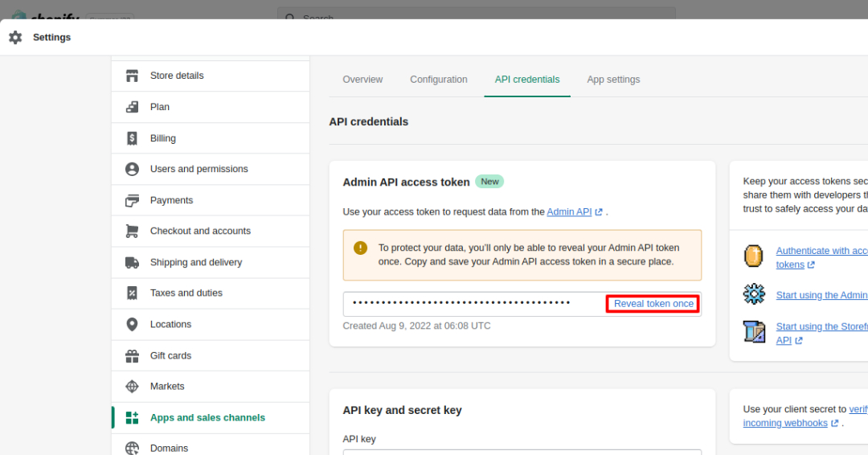Open the Overview tab
The image size is (868, 455).
362,80
